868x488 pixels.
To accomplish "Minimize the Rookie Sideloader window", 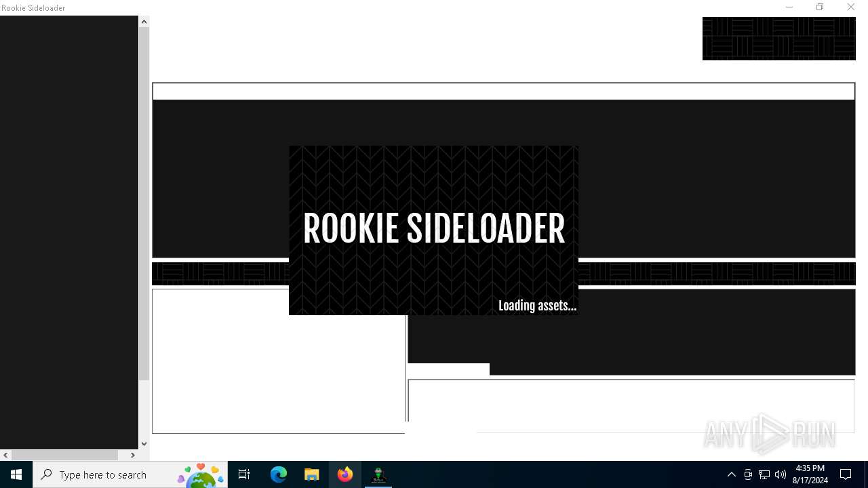I will coord(789,7).
